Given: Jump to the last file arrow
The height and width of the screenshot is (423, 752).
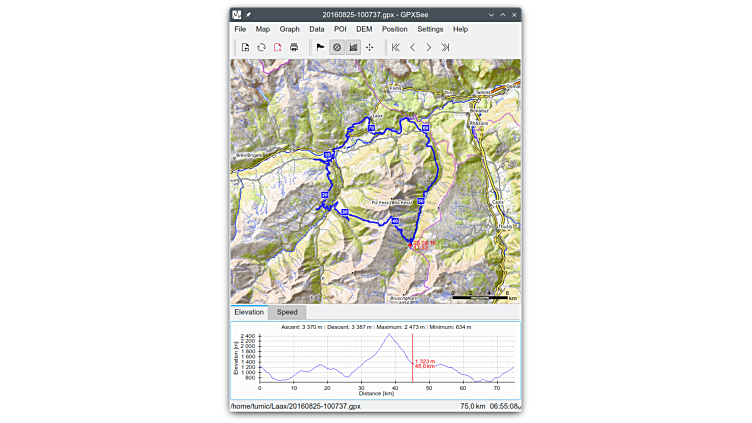Looking at the screenshot, I should tap(445, 47).
